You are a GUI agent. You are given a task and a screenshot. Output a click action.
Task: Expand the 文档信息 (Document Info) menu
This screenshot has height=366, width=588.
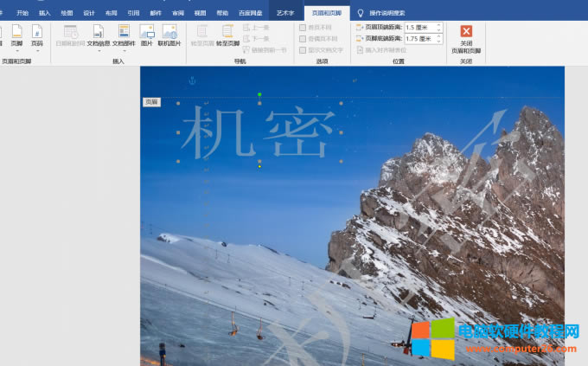(98, 35)
